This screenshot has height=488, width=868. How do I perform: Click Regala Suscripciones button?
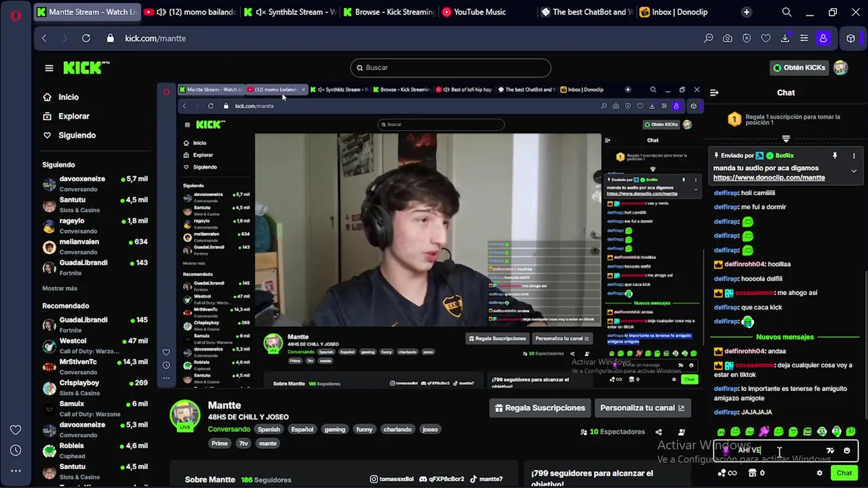click(x=540, y=408)
